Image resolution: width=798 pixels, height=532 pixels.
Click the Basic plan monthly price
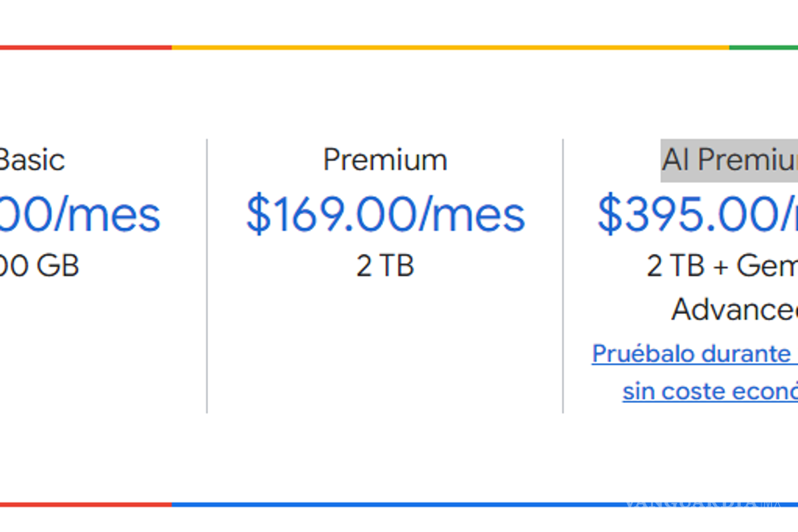click(80, 215)
